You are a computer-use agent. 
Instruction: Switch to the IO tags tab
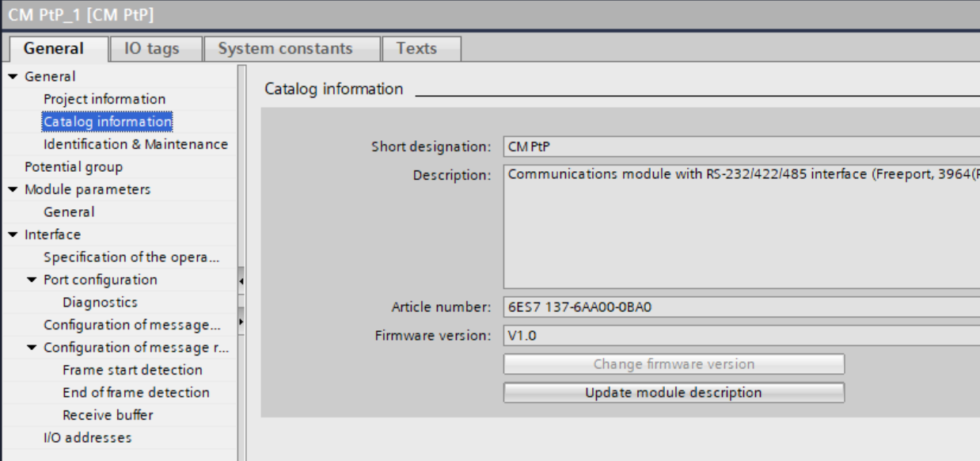pos(152,48)
